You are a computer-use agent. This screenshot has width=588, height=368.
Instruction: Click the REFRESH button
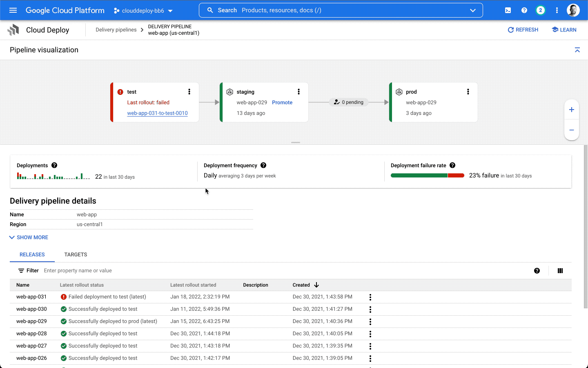tap(523, 30)
